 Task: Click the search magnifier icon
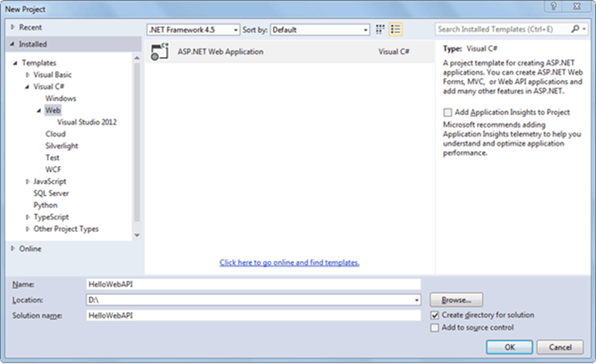point(574,29)
